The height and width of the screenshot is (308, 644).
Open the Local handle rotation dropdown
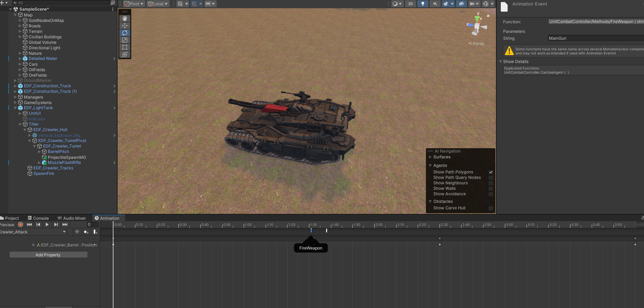point(158,4)
